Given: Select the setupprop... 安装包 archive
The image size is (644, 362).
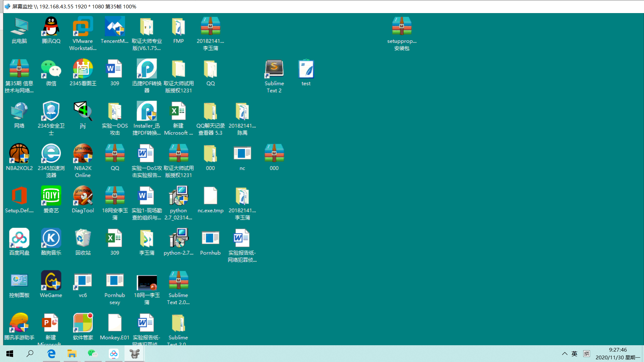Looking at the screenshot, I should tap(402, 34).
